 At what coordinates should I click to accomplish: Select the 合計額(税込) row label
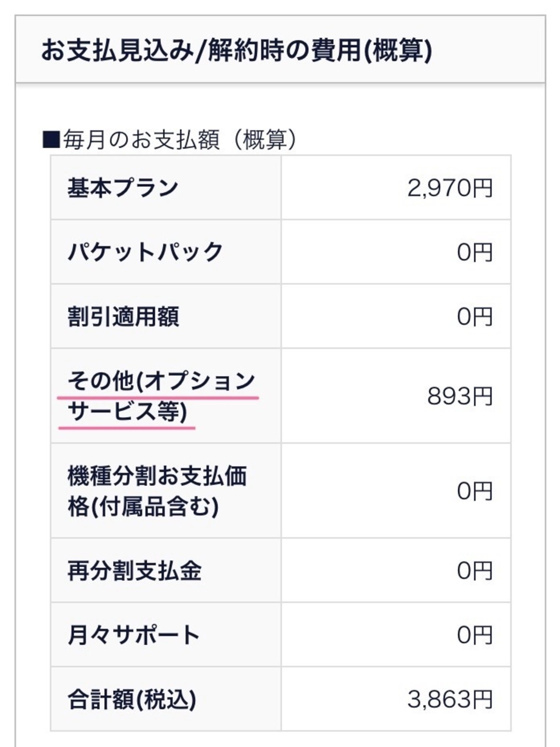click(x=132, y=700)
